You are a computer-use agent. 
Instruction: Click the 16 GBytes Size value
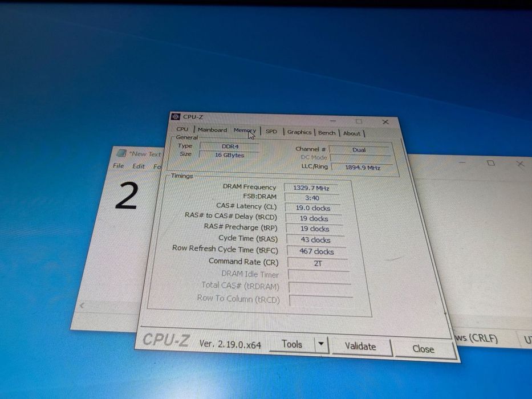pos(229,154)
